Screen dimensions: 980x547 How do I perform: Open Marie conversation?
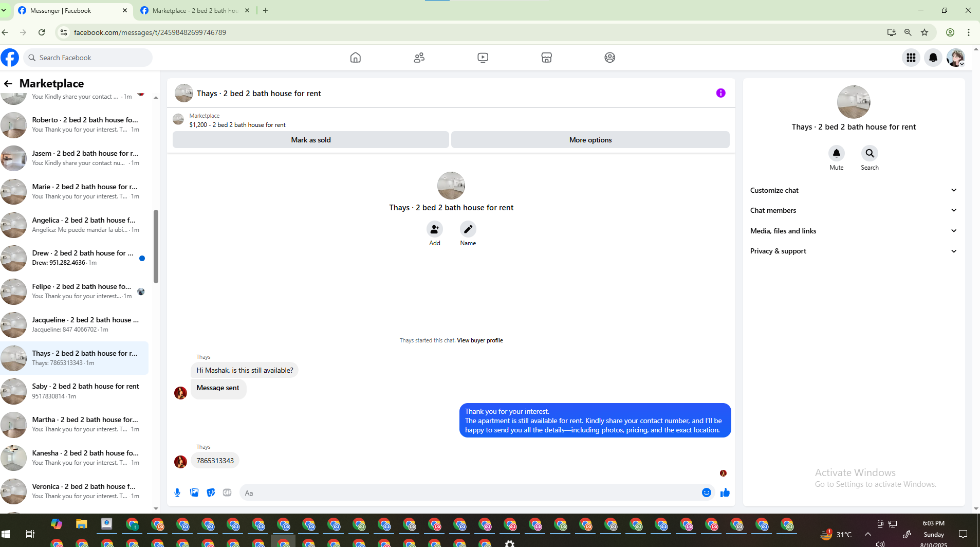tap(75, 191)
